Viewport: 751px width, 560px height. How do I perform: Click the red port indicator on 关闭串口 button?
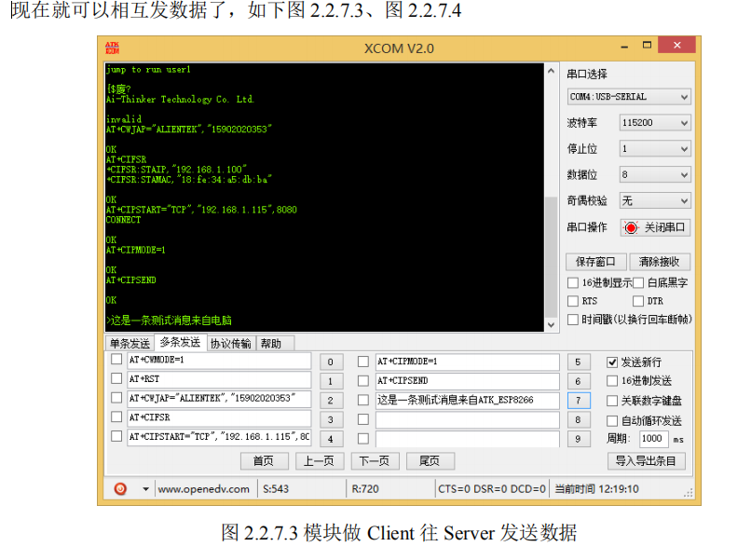pos(631,227)
